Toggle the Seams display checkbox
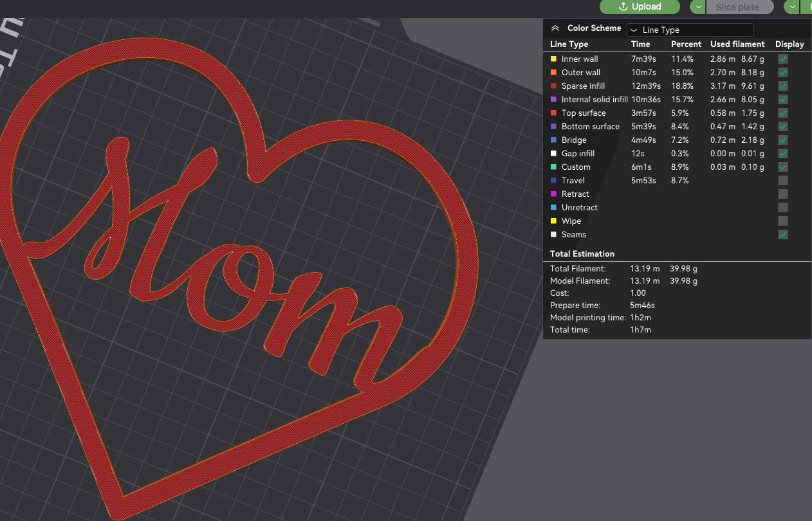 (x=783, y=234)
